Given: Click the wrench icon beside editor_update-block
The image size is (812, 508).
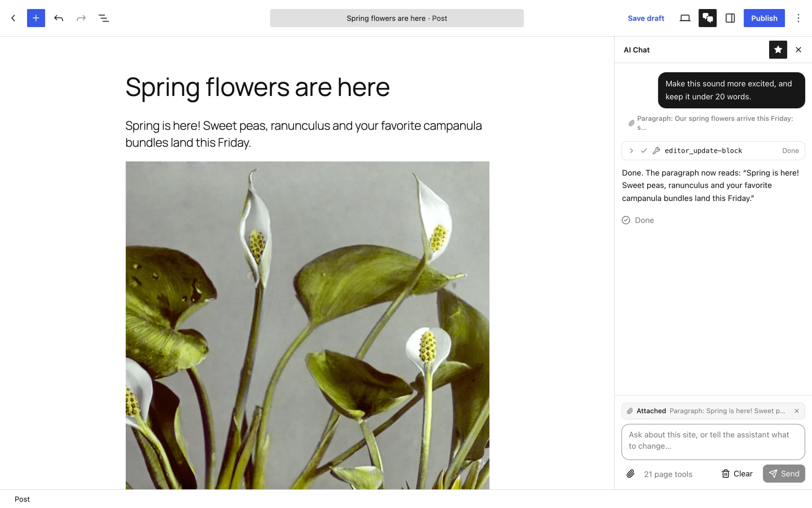Looking at the screenshot, I should point(656,151).
